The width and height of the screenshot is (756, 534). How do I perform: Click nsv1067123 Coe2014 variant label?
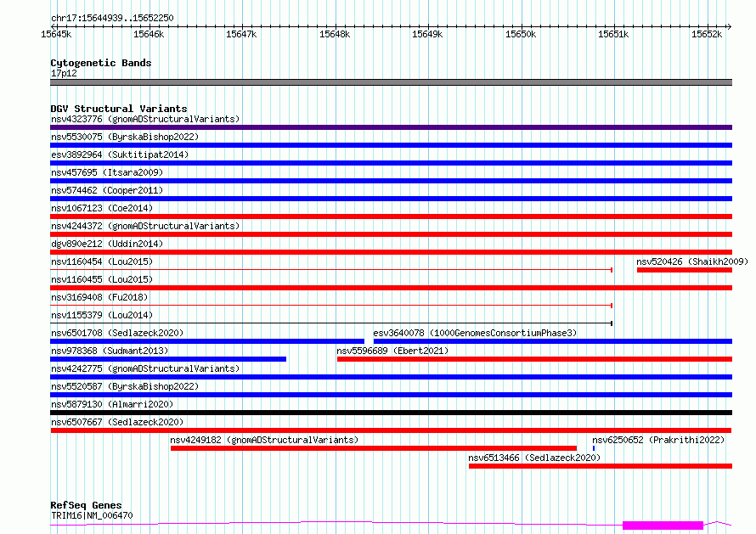(x=102, y=208)
